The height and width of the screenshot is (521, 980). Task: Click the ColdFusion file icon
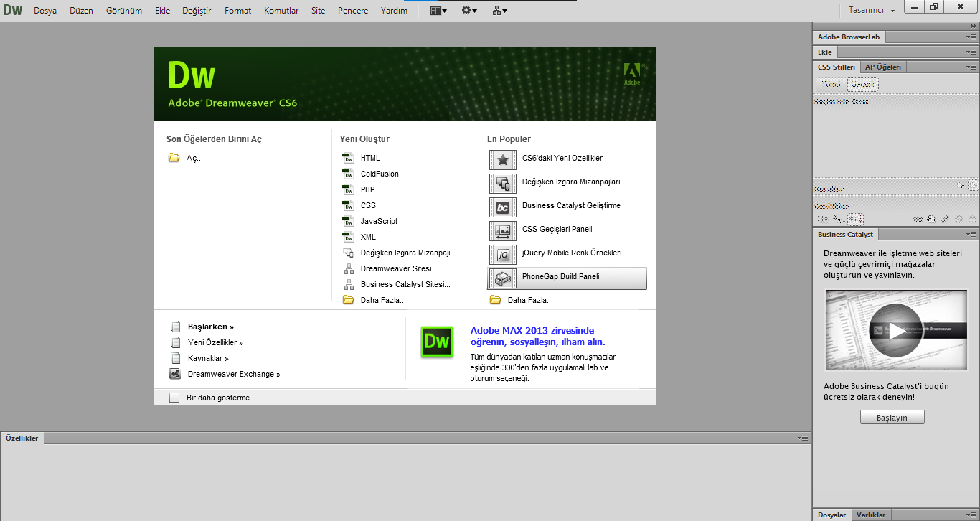(348, 174)
